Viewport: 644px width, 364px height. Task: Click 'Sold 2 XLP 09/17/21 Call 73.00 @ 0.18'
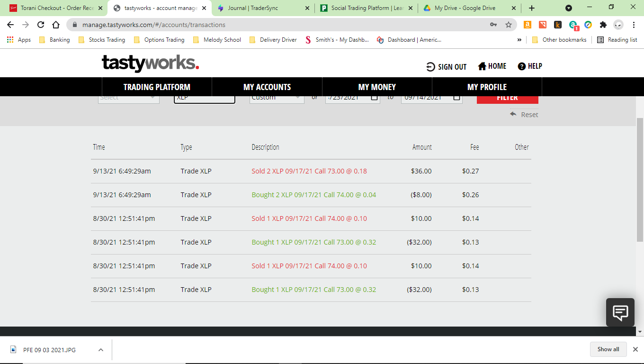coord(309,171)
